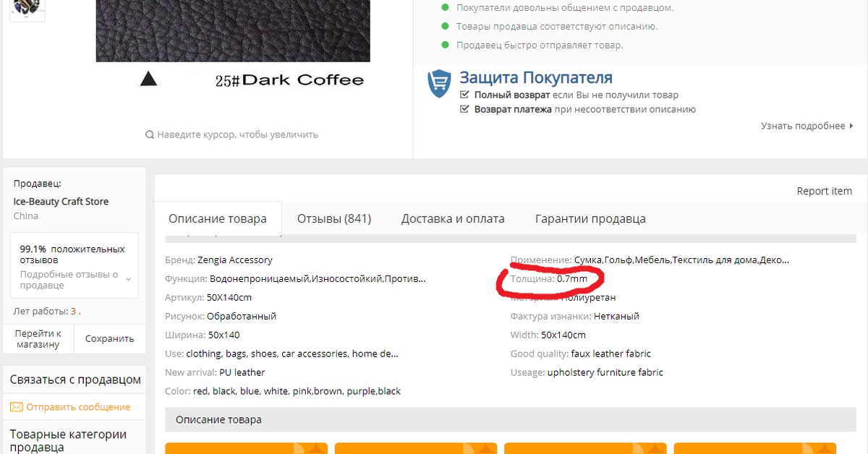This screenshot has width=868, height=454.
Task: Click the first orange promotional banner
Action: [x=246, y=447]
